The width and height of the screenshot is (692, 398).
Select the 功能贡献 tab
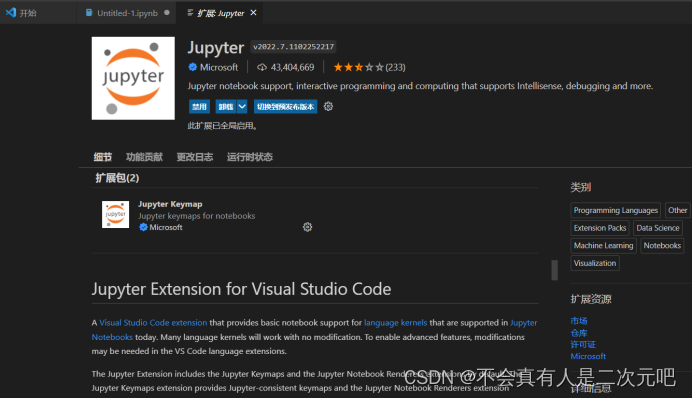tap(144, 157)
